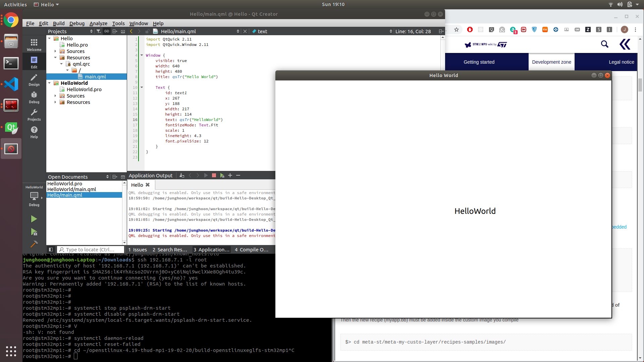Screen dimensions: 644x362
Task: Open Projects mode with wrench icon
Action: pyautogui.click(x=34, y=115)
